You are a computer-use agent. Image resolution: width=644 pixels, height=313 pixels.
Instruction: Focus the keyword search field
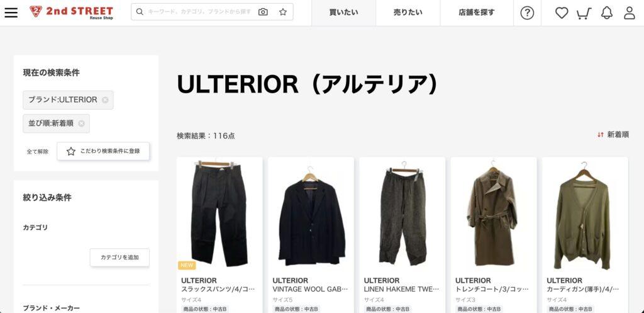199,12
